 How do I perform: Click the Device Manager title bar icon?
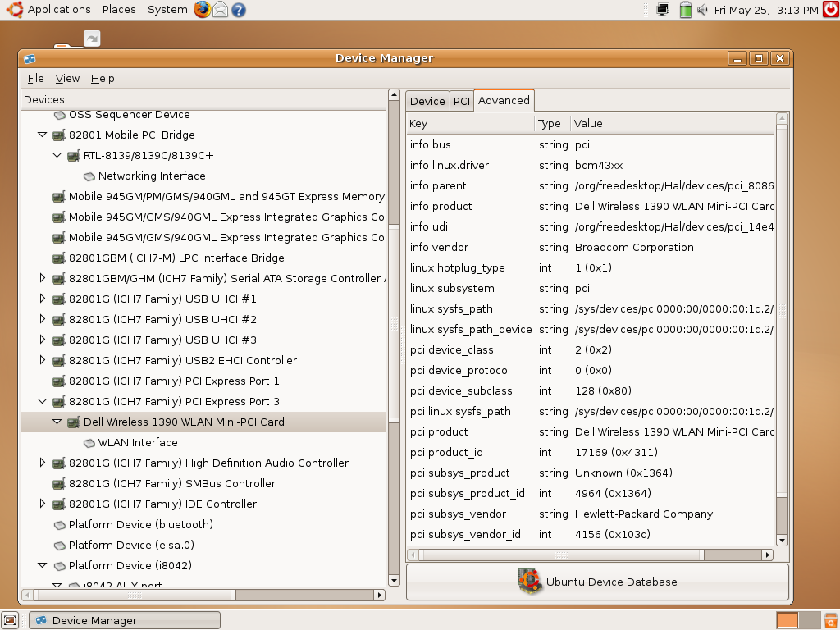[x=30, y=58]
